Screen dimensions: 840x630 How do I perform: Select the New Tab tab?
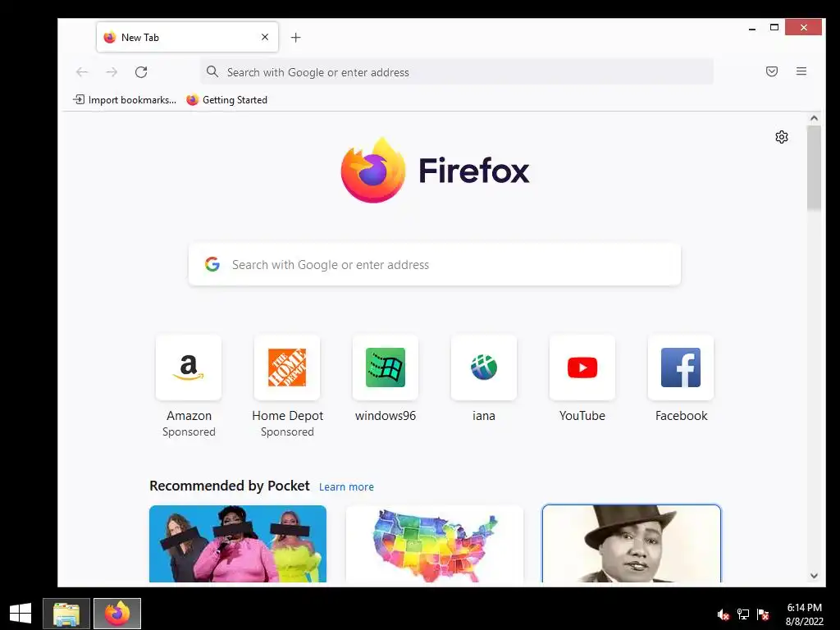click(187, 37)
